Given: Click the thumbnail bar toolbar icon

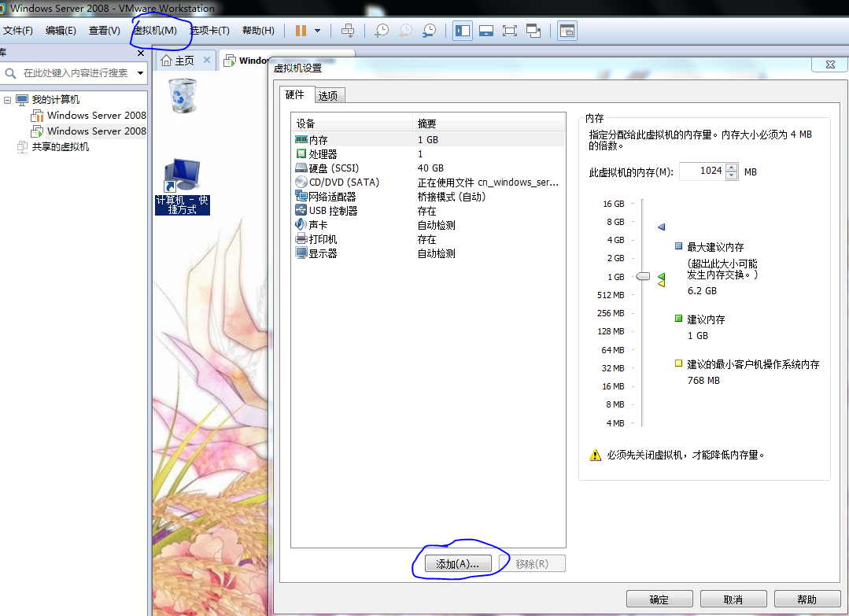Looking at the screenshot, I should tap(486, 31).
